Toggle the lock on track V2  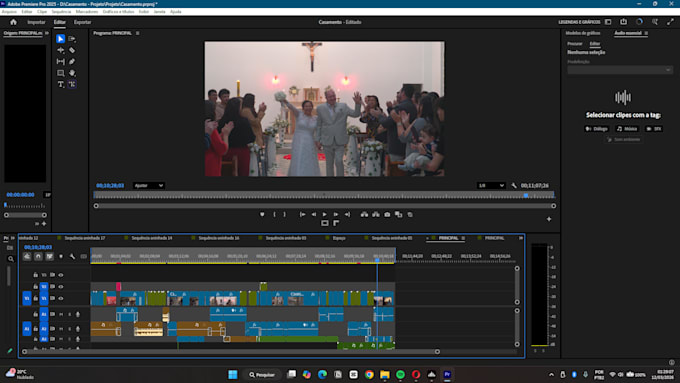[36, 287]
